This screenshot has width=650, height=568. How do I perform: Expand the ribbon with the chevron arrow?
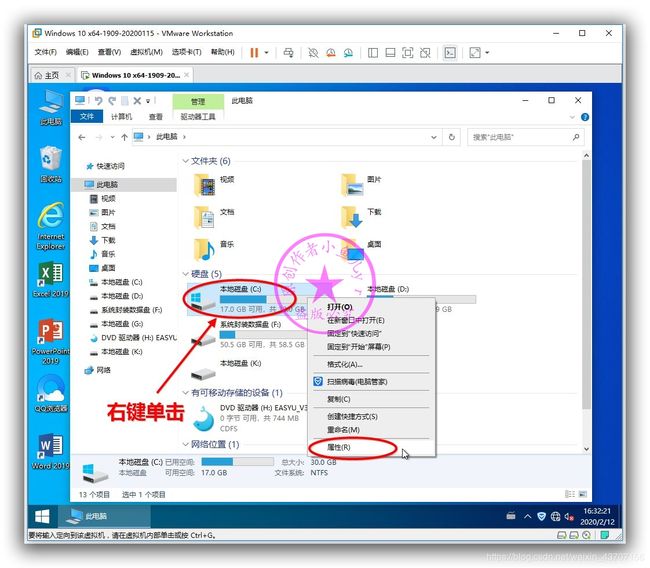(x=572, y=117)
